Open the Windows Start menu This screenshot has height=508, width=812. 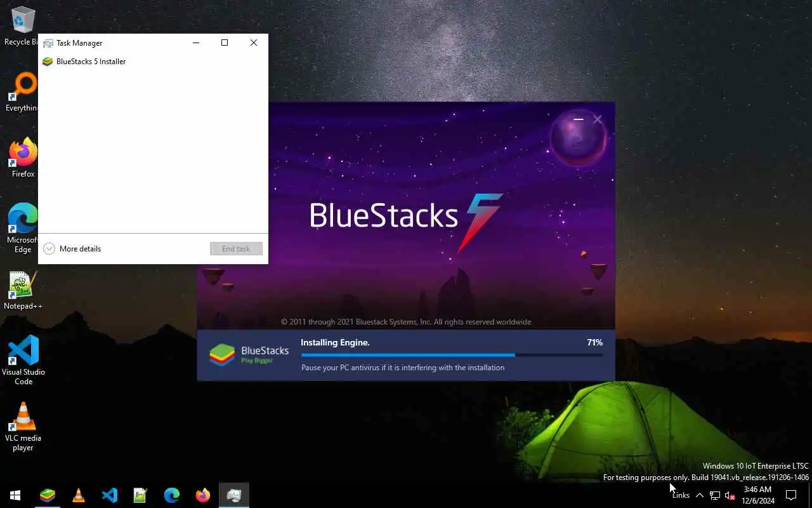15,495
